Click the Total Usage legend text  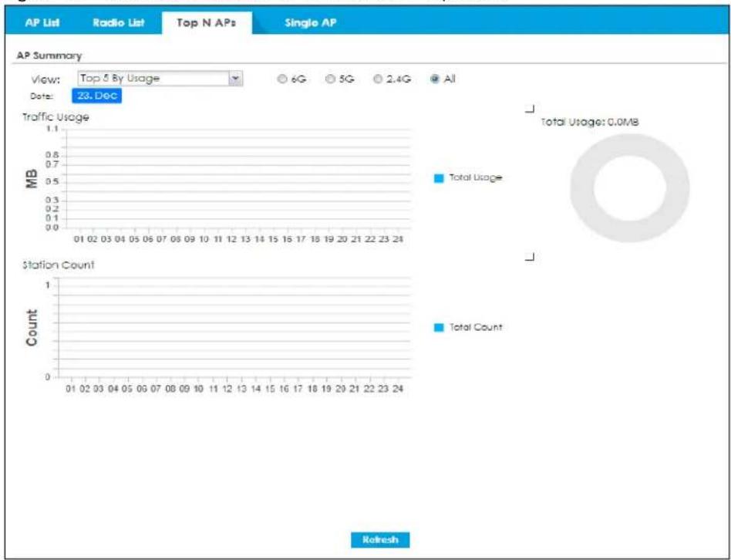coord(476,177)
